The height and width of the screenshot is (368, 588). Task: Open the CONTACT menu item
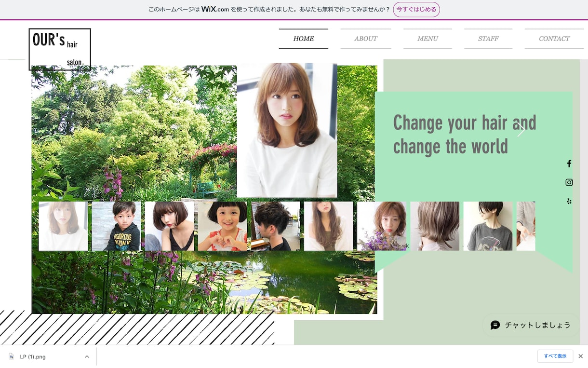[x=554, y=39]
